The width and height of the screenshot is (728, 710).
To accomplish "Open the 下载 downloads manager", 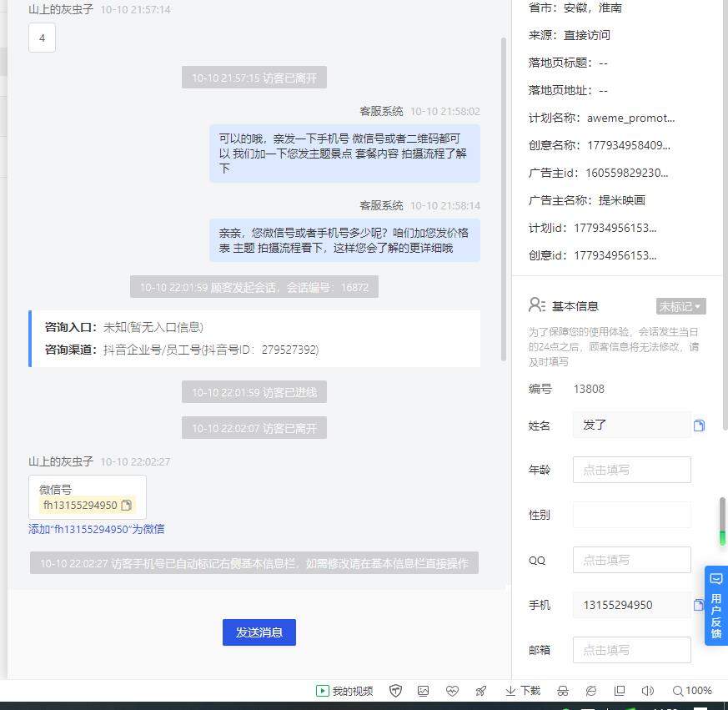I will click(x=523, y=691).
